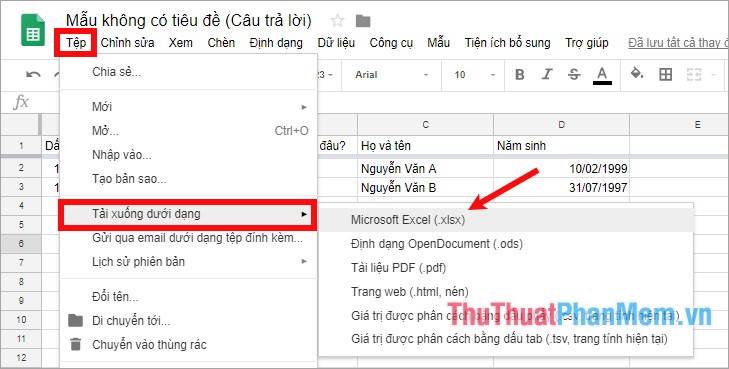Open the Công cụ menu

coord(391,43)
